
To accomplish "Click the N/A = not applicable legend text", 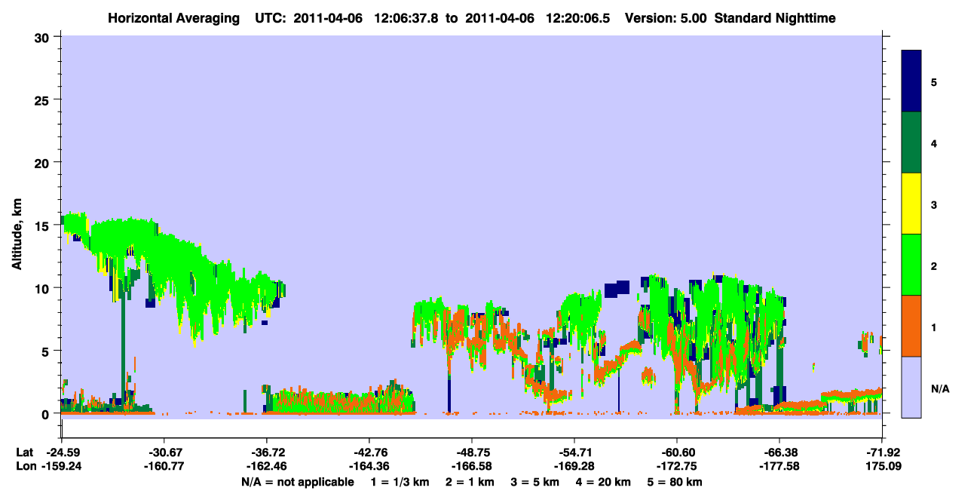I will [x=297, y=482].
